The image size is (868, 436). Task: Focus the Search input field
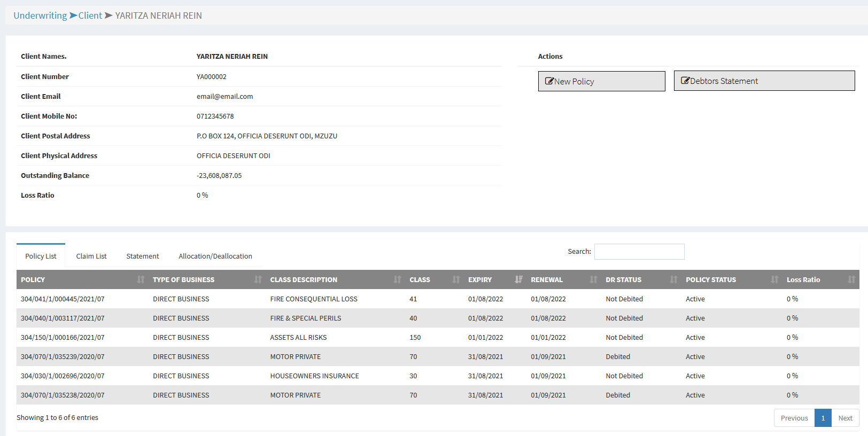click(x=639, y=252)
